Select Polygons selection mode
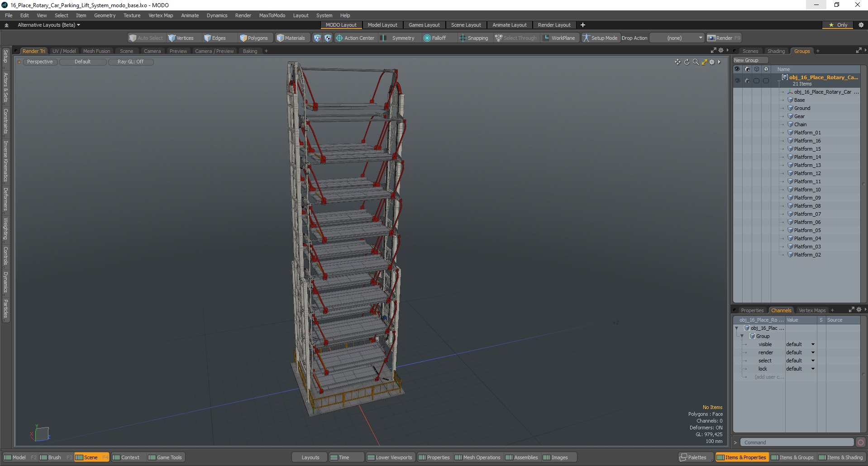Screen dimensions: 868x466 [254, 38]
